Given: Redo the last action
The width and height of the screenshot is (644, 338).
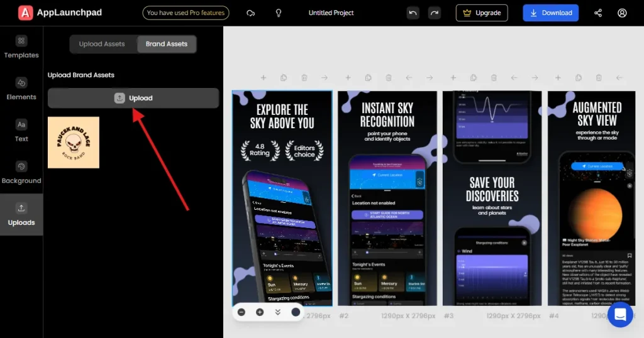Looking at the screenshot, I should point(434,13).
